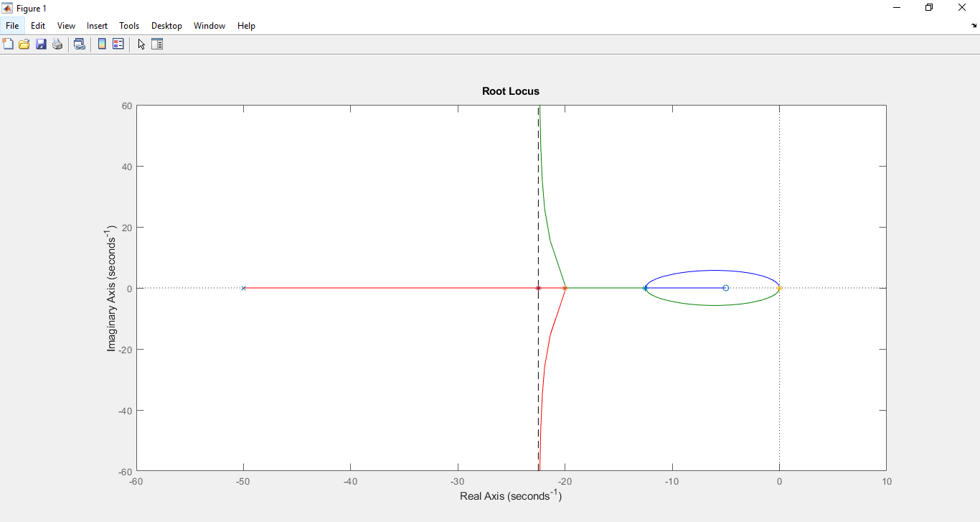Screen dimensions: 980x522
Task: Open the Property Inspector icon
Action: 157,44
